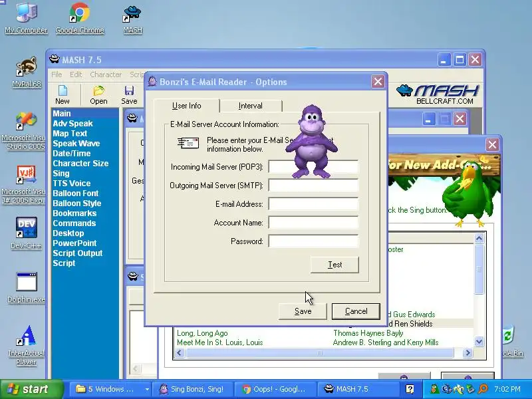Click green parrot icon in system tray
Image resolution: width=532 pixels, height=399 pixels.
coord(435,389)
